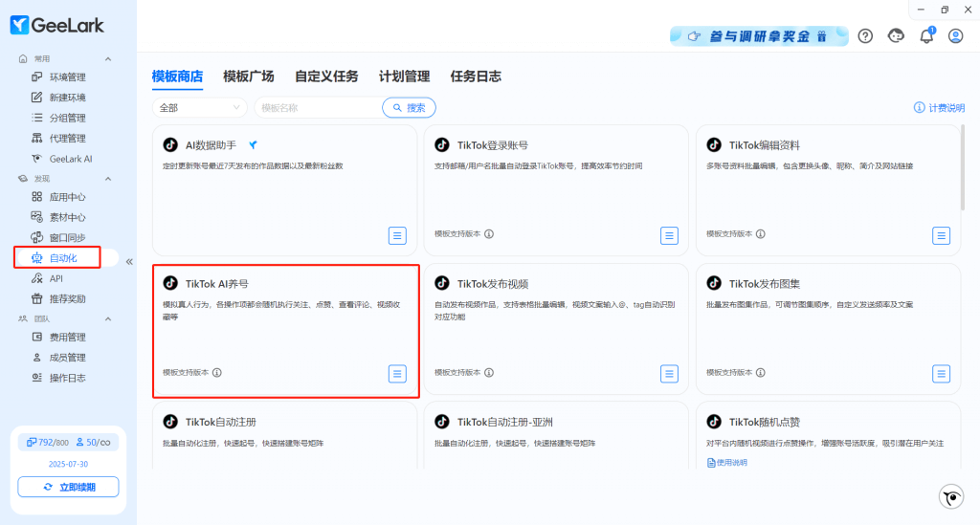This screenshot has height=525, width=980.
Task: Click the floating assistant icon at bottom right
Action: [x=950, y=496]
